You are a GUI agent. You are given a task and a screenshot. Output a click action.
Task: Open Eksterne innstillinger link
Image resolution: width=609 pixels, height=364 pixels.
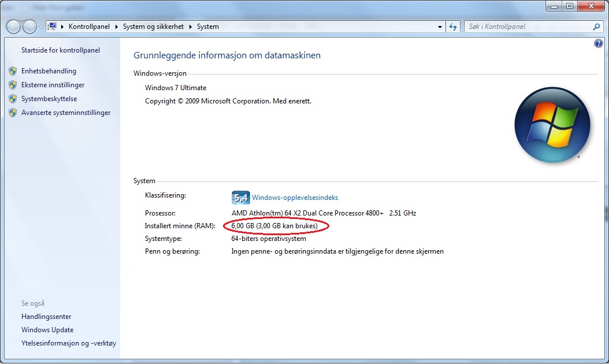click(x=53, y=85)
